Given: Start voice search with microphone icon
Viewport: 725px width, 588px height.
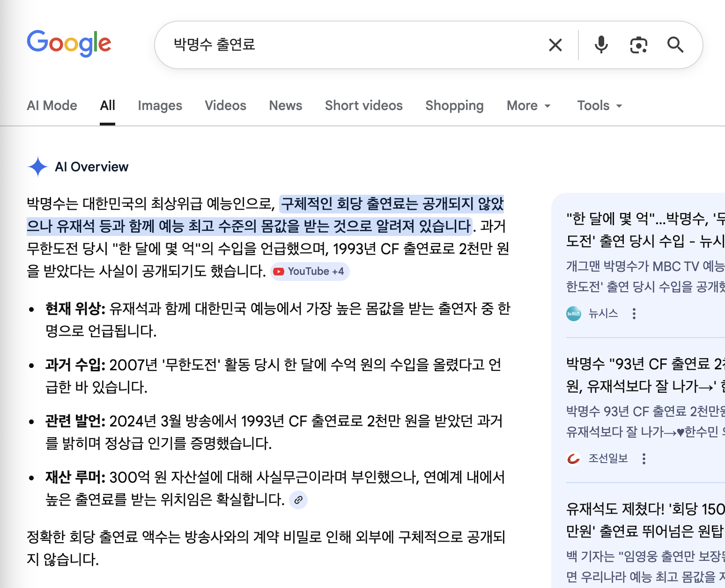Looking at the screenshot, I should (601, 45).
